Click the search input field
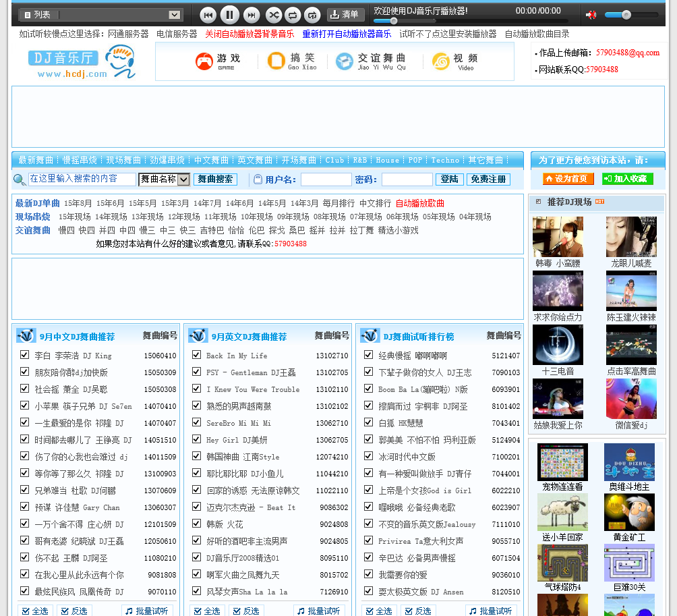 (82, 179)
